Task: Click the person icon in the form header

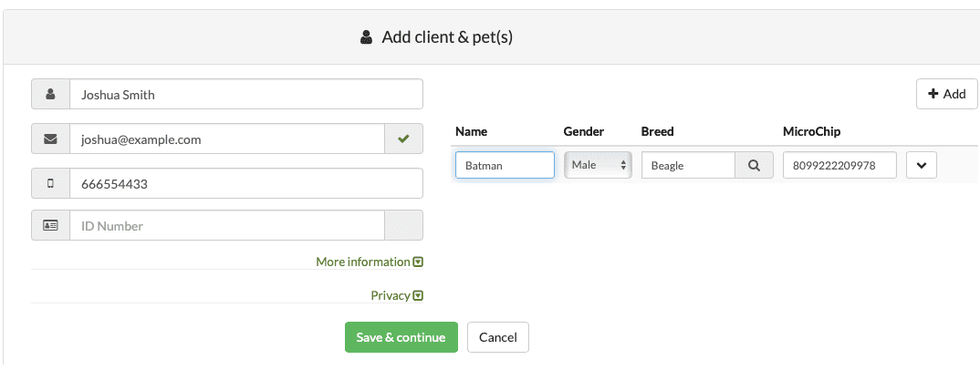Action: tap(366, 37)
